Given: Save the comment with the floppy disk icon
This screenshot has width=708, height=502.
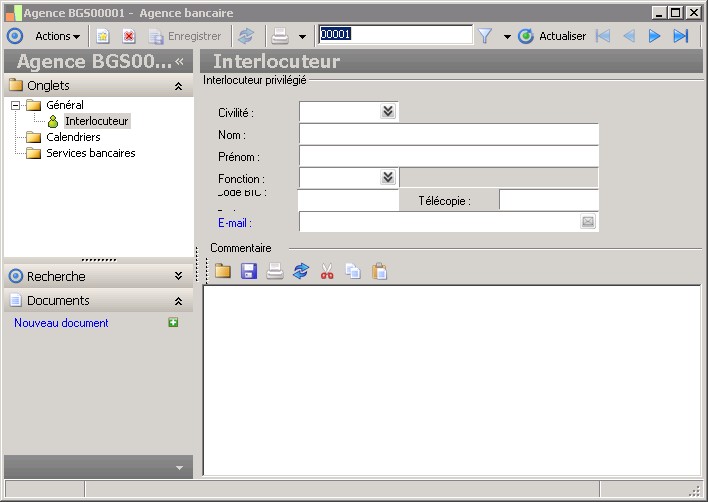Looking at the screenshot, I should [249, 271].
